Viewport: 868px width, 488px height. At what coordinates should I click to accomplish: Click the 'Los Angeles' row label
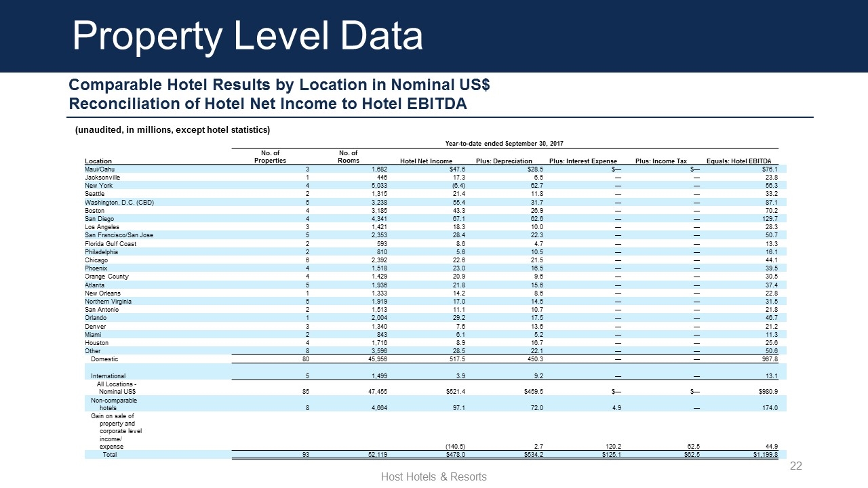coord(102,226)
